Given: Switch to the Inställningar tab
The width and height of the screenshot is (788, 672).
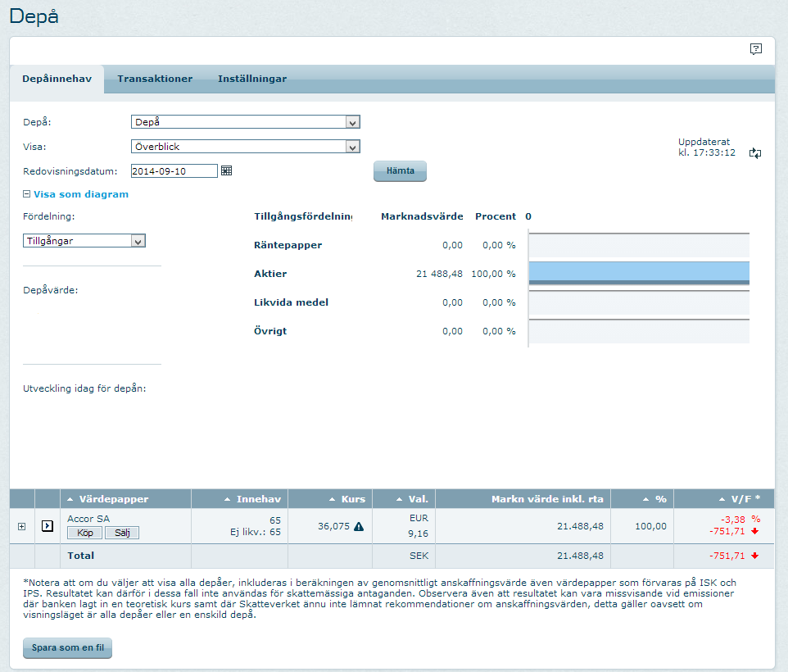Looking at the screenshot, I should [252, 79].
